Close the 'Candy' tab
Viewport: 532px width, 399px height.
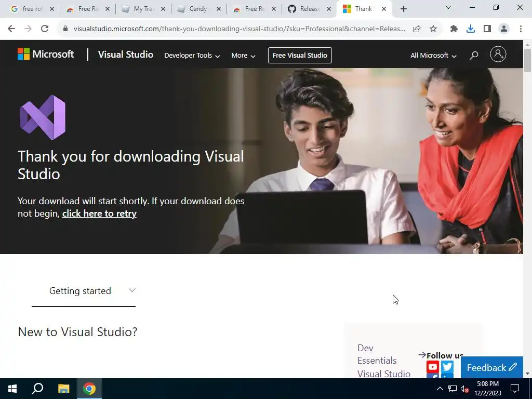point(219,9)
